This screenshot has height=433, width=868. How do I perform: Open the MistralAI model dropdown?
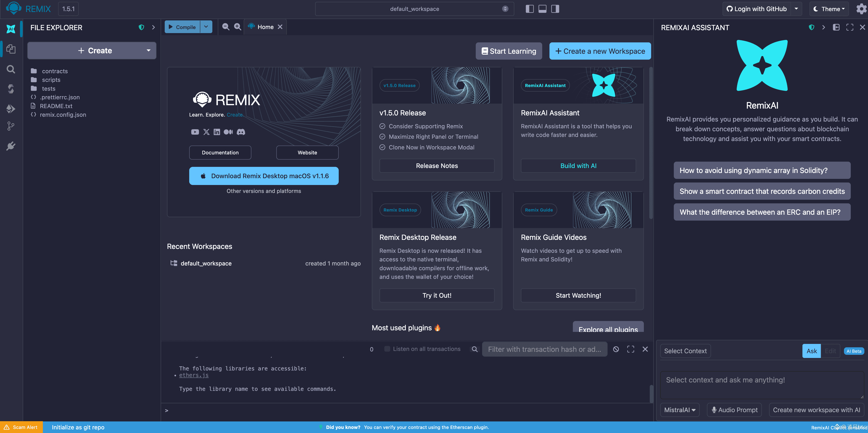[680, 410]
